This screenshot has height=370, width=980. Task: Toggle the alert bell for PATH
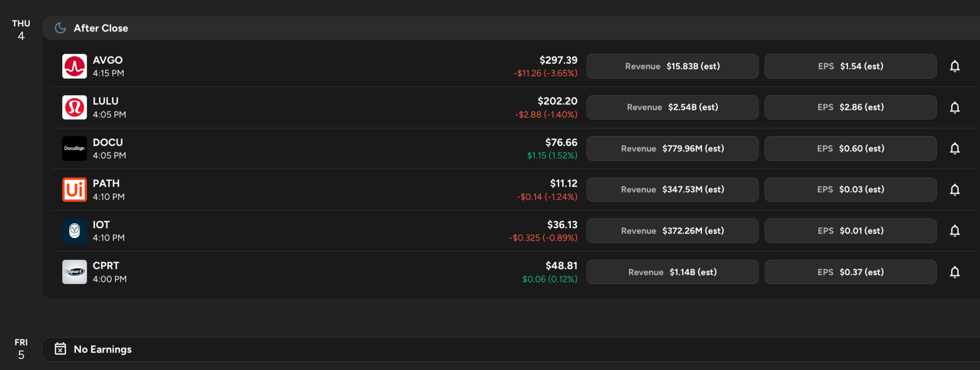[x=954, y=189]
